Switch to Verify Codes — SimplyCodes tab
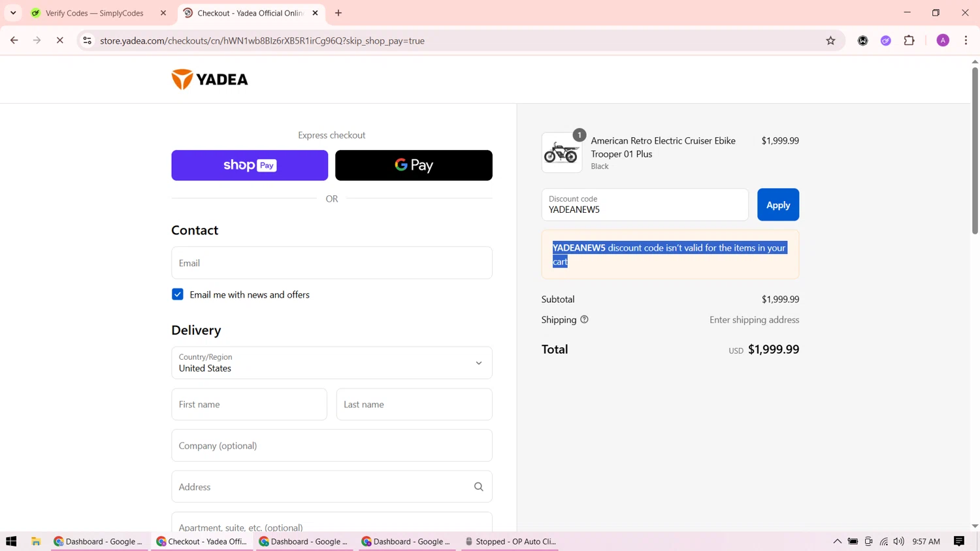 [x=95, y=13]
